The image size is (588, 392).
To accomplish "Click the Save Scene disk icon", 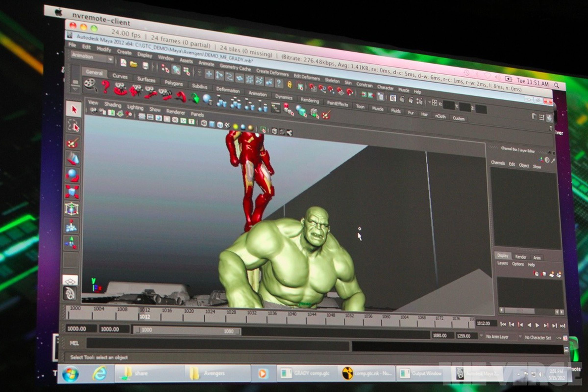I will (x=146, y=66).
